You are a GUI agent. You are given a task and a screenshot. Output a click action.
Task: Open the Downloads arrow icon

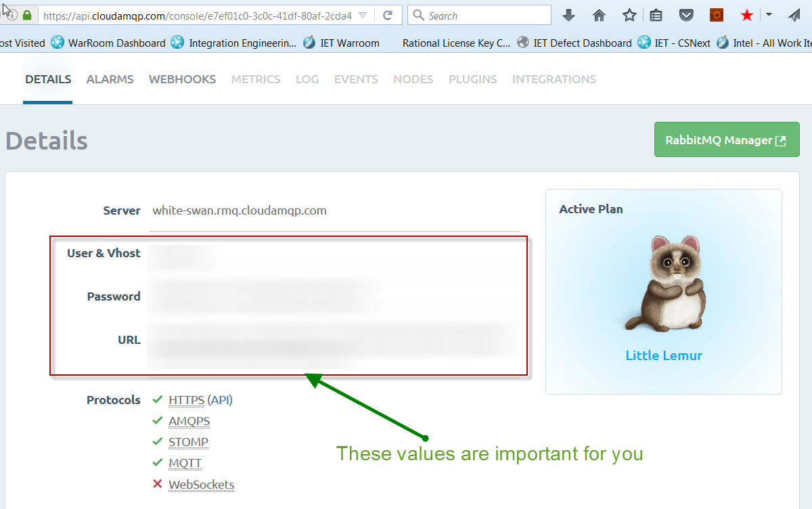(569, 15)
